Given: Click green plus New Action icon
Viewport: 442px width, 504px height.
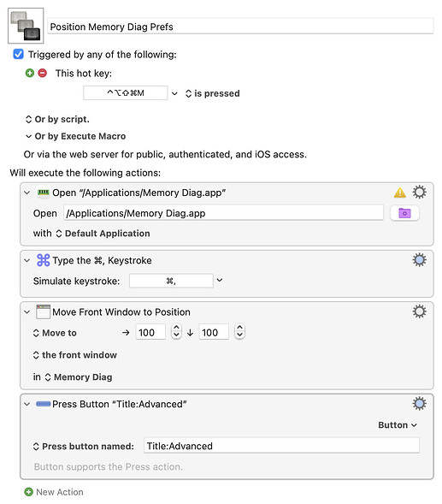Looking at the screenshot, I should (28, 492).
